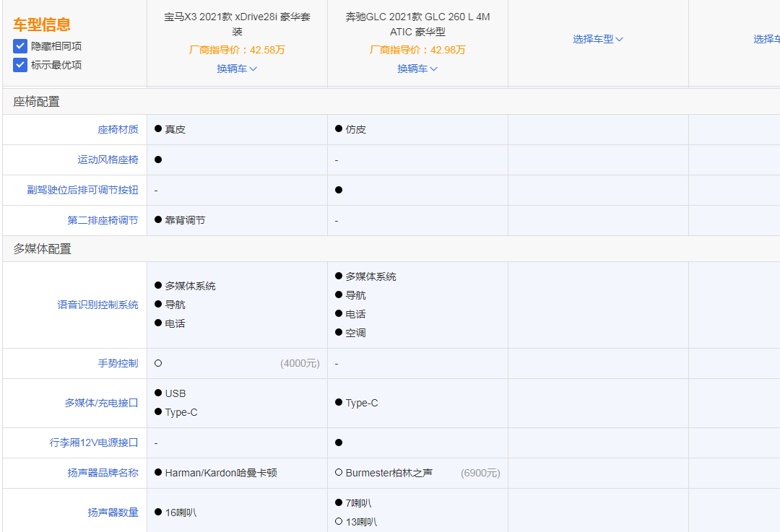Click the 语音识别控制系统 label
Image resolution: width=780 pixels, height=532 pixels.
pos(97,305)
